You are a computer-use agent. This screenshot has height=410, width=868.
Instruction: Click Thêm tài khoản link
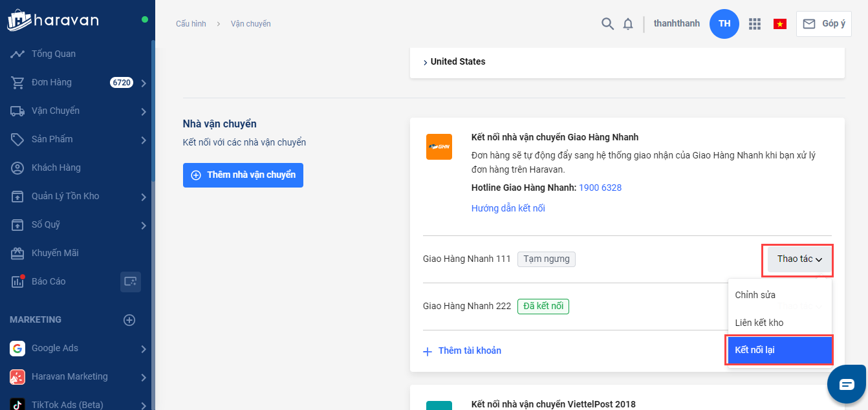coord(462,351)
